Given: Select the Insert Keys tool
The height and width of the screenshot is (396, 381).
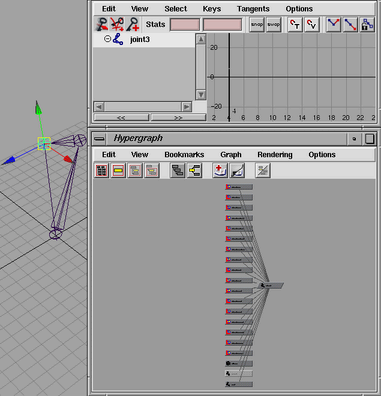Looking at the screenshot, I should tap(117, 24).
